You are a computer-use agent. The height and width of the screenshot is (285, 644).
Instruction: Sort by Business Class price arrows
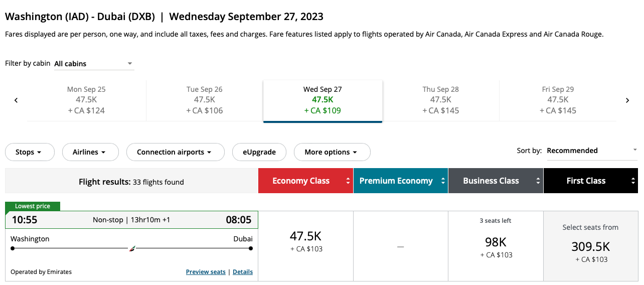538,181
